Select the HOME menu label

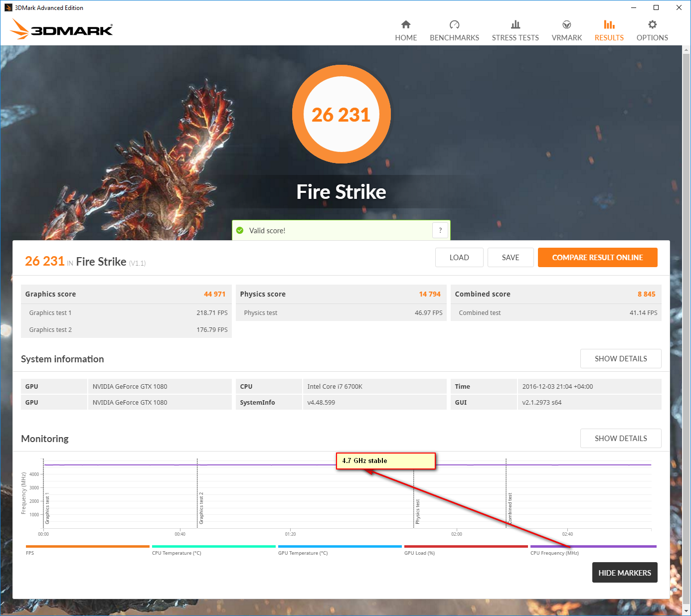(x=406, y=38)
